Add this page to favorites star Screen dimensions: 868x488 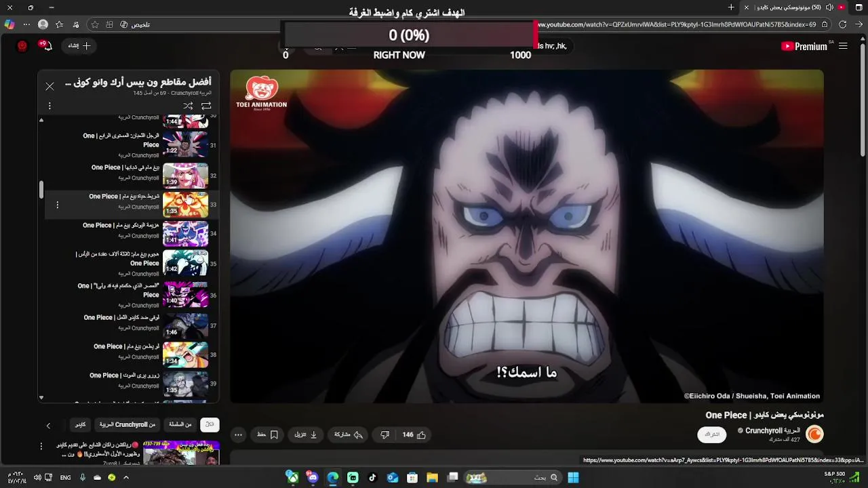click(x=95, y=24)
